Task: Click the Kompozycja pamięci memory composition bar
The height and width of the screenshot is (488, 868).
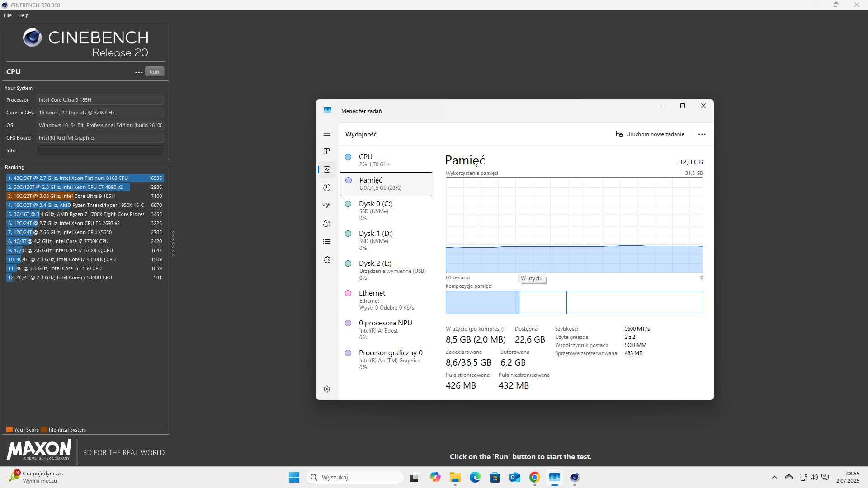Action: (x=574, y=303)
